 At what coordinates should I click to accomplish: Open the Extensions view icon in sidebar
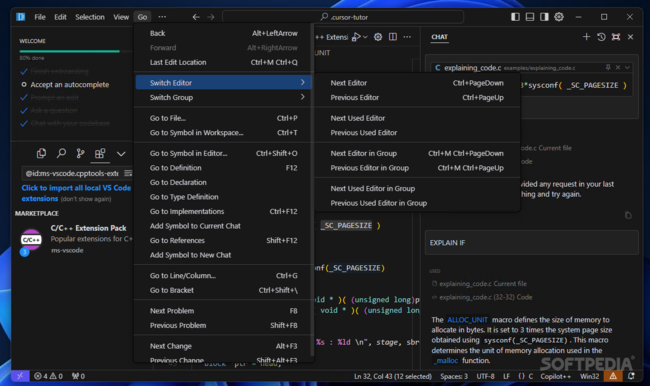(x=100, y=154)
